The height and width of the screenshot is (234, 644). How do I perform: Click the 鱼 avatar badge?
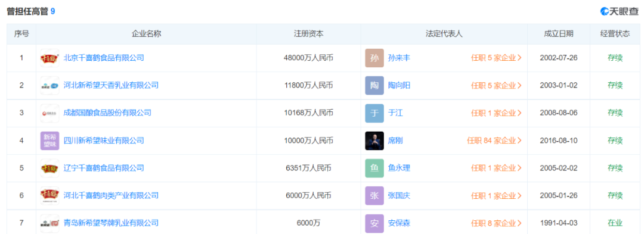coord(374,168)
